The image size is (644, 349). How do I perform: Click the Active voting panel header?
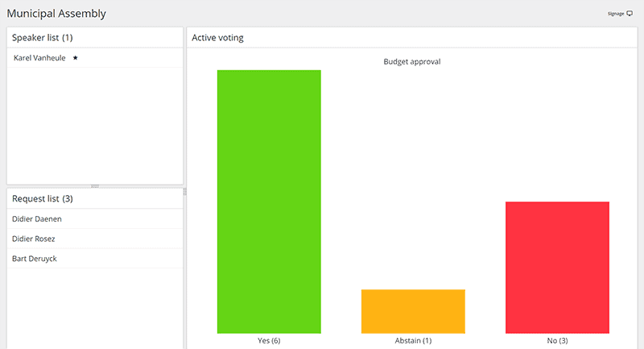pos(217,37)
